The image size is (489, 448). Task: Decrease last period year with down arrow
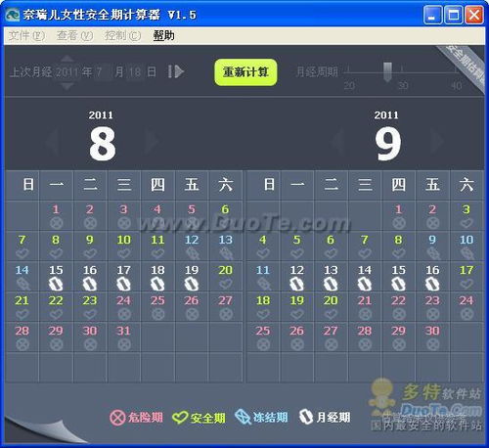pos(67,86)
